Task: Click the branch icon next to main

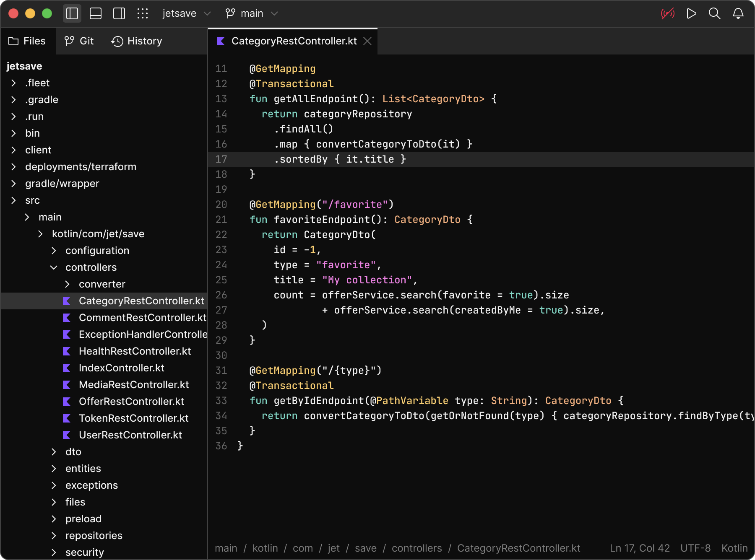Action: point(230,13)
